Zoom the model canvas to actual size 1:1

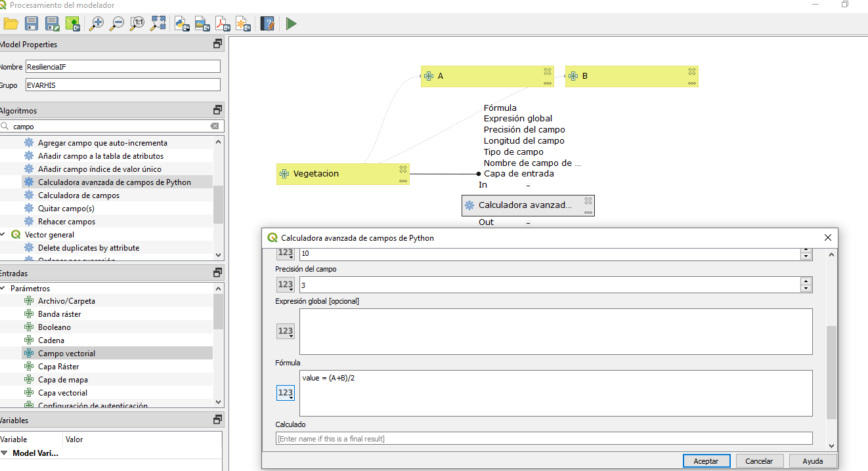[x=137, y=23]
